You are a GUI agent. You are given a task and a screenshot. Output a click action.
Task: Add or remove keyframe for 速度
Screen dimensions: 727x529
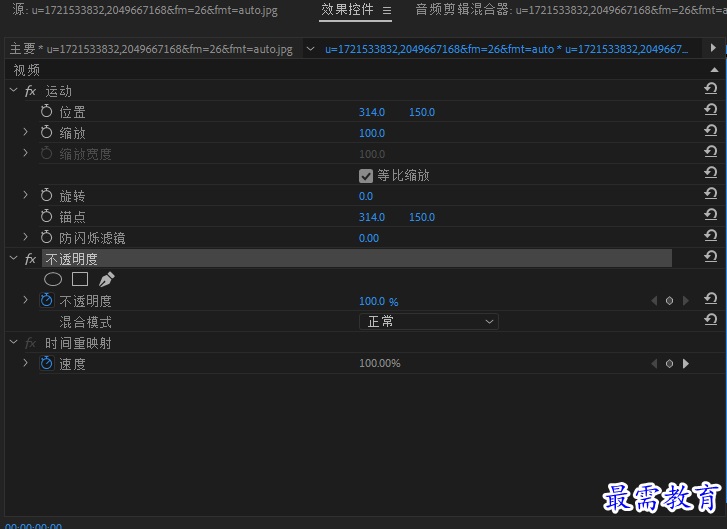tap(670, 364)
